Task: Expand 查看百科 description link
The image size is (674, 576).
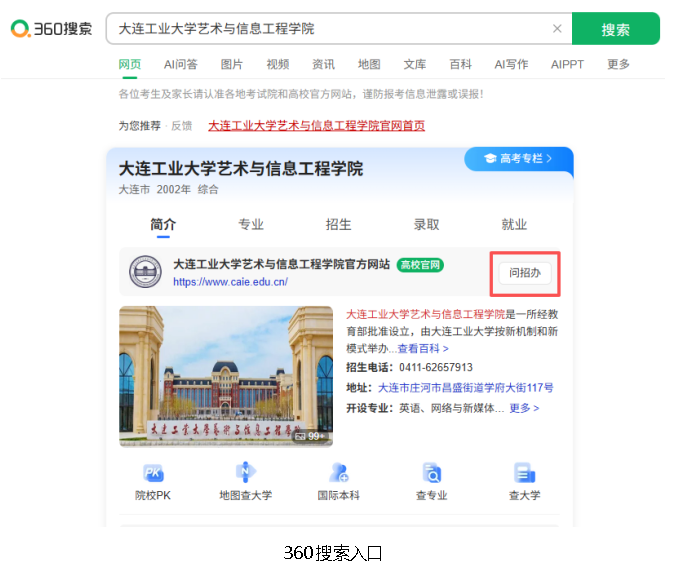Action: click(423, 349)
